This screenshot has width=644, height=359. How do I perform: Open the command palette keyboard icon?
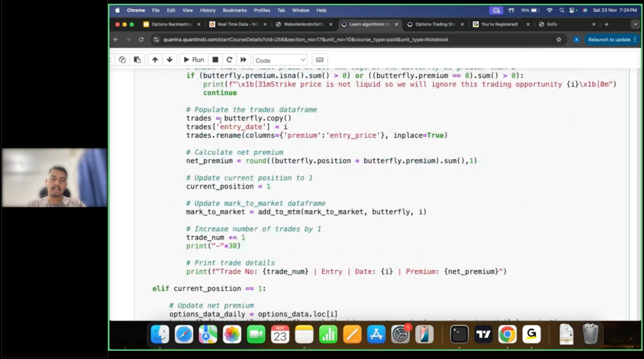coord(320,60)
